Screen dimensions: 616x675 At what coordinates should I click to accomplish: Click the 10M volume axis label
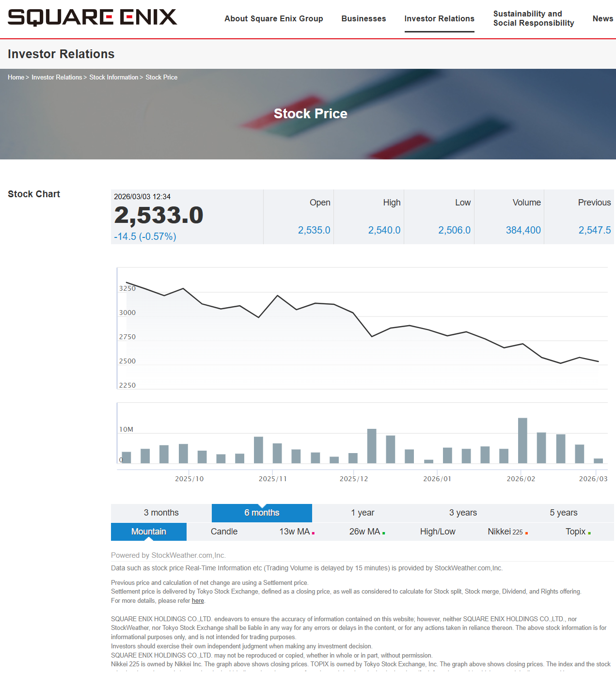tap(126, 429)
